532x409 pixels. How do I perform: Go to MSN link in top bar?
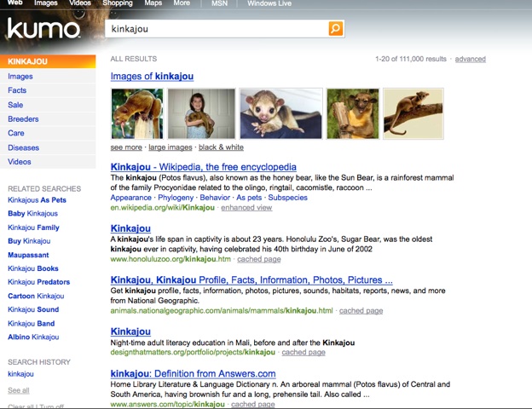click(219, 3)
